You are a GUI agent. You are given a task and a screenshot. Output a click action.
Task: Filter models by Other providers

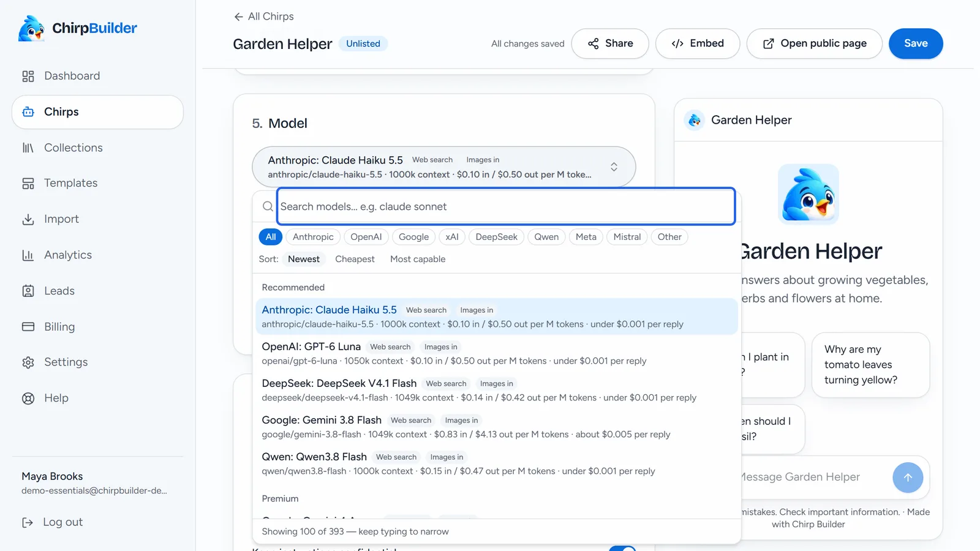[x=669, y=237]
